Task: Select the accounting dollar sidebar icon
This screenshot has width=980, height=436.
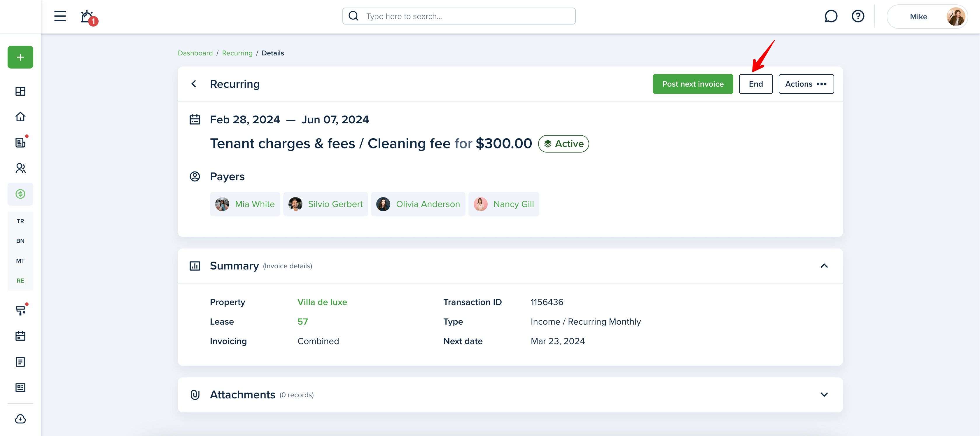Action: [x=20, y=194]
